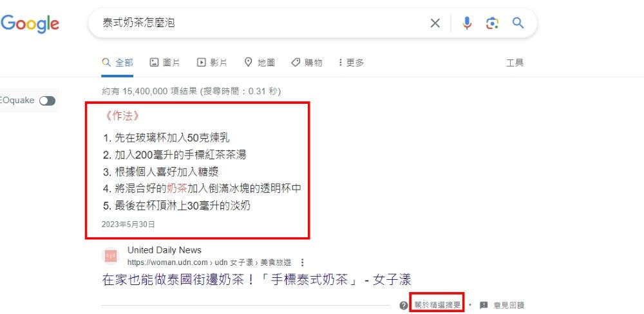Click the magnifier search button
644x314 pixels.
(518, 23)
